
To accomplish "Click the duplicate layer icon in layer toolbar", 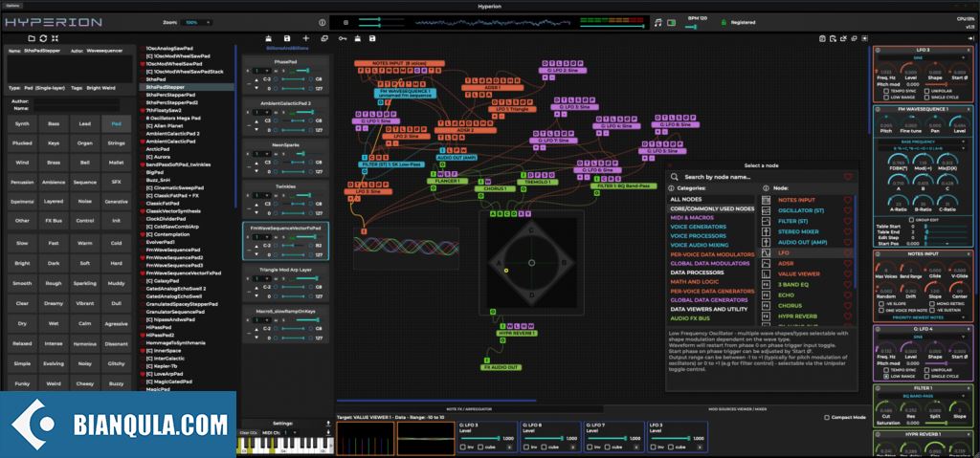I will click(324, 38).
